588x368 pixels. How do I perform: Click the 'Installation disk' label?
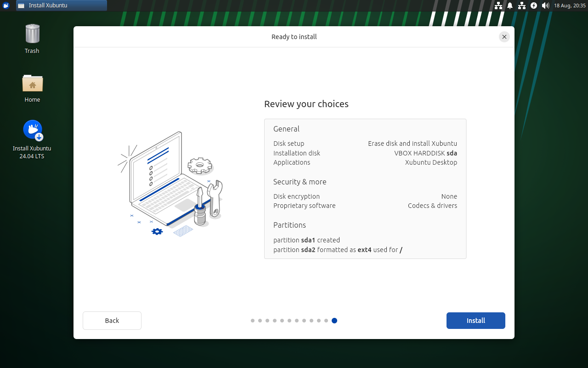tap(297, 153)
